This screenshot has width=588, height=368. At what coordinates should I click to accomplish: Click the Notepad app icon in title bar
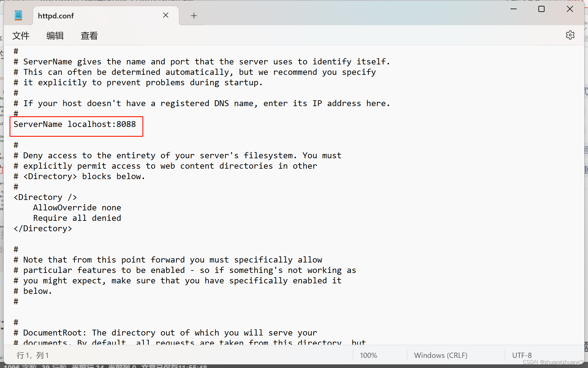click(x=18, y=15)
